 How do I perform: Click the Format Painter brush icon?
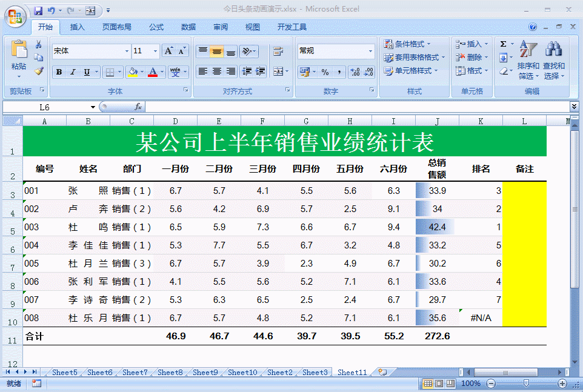(39, 71)
